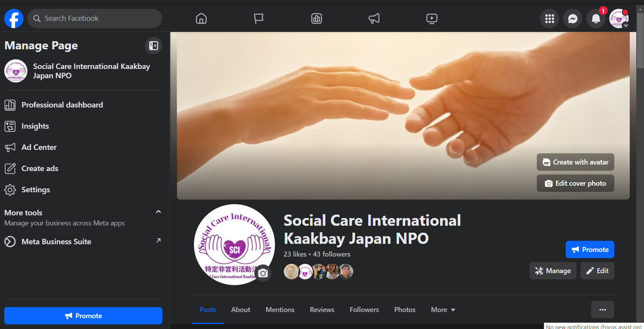Click the Facebook logo icon
The width and height of the screenshot is (644, 329).
pos(14,18)
